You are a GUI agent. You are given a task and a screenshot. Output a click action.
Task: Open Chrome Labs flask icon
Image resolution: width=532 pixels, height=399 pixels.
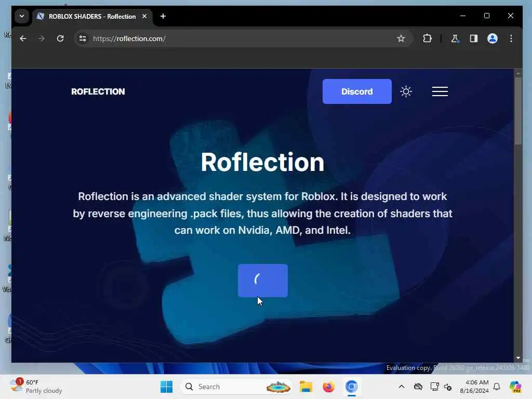coord(455,38)
